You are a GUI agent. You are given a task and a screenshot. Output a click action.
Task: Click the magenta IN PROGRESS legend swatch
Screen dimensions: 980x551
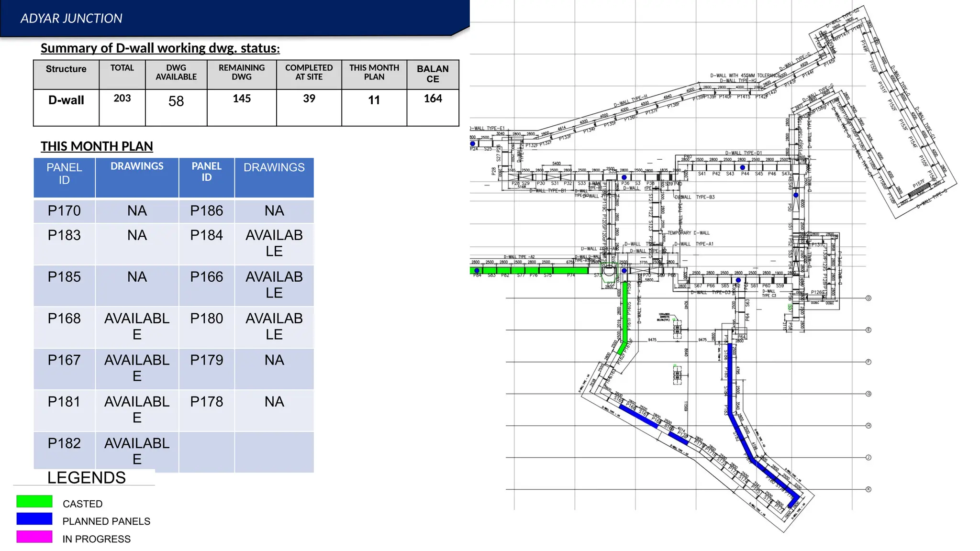coord(34,537)
